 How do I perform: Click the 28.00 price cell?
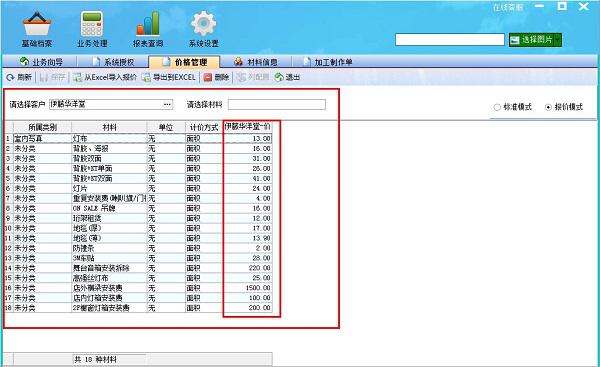pyautogui.click(x=248, y=258)
